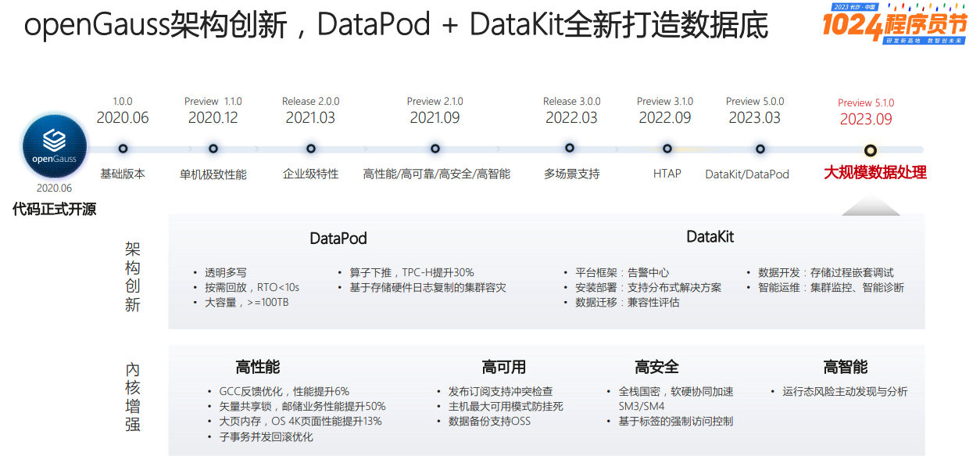Click the 发布订阅支持冲突检查 bullet
Screen dimensions: 980x474
coord(501,391)
